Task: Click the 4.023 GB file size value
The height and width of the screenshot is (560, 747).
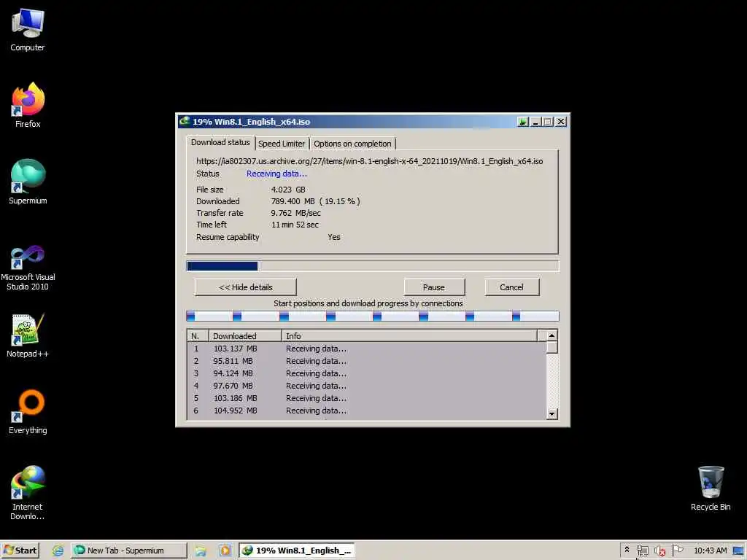Action: coord(287,190)
